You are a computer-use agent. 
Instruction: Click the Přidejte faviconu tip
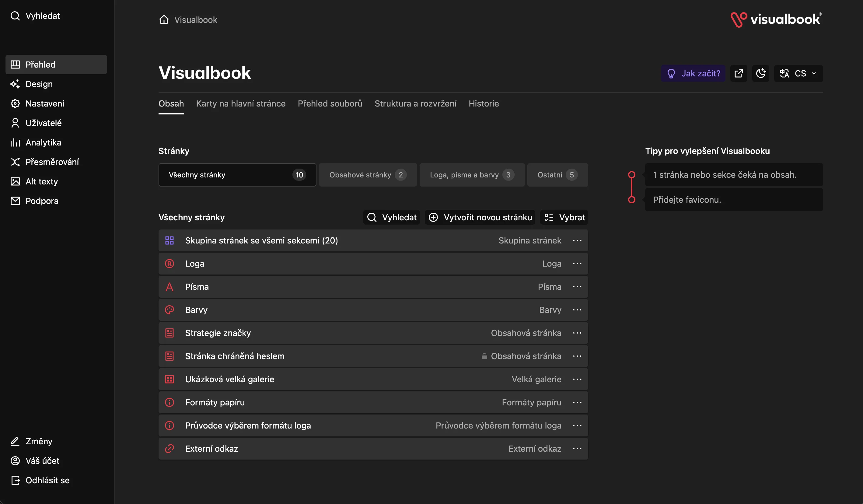pos(734,200)
